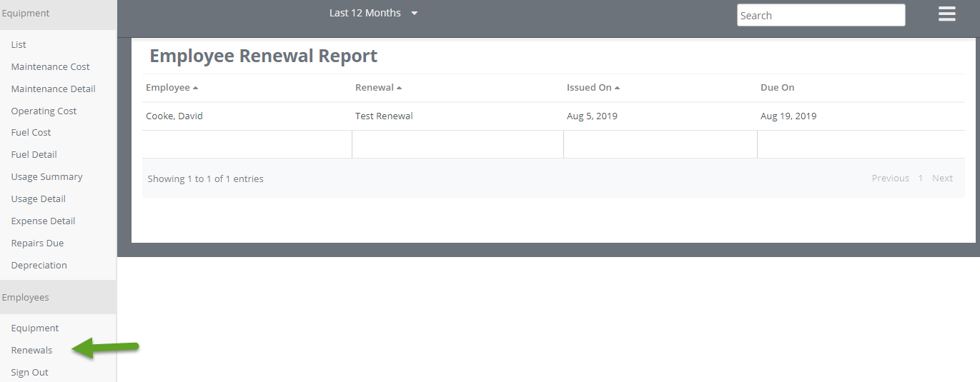The image size is (980, 382).
Task: Click the Equipment section header
Action: [x=58, y=14]
